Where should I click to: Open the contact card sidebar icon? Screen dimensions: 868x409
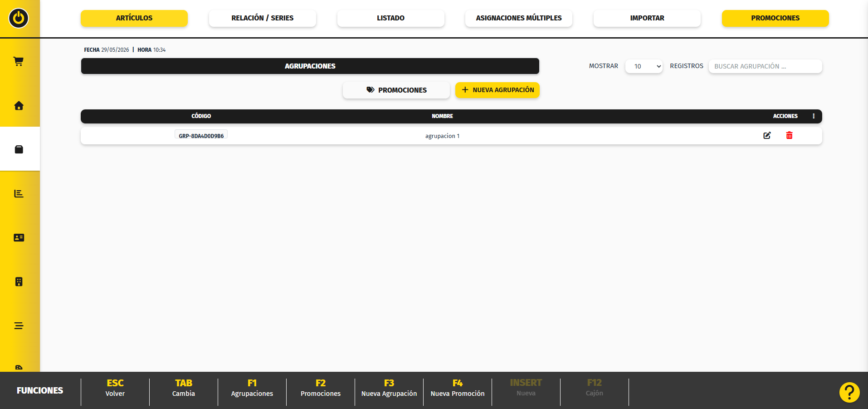click(x=19, y=237)
